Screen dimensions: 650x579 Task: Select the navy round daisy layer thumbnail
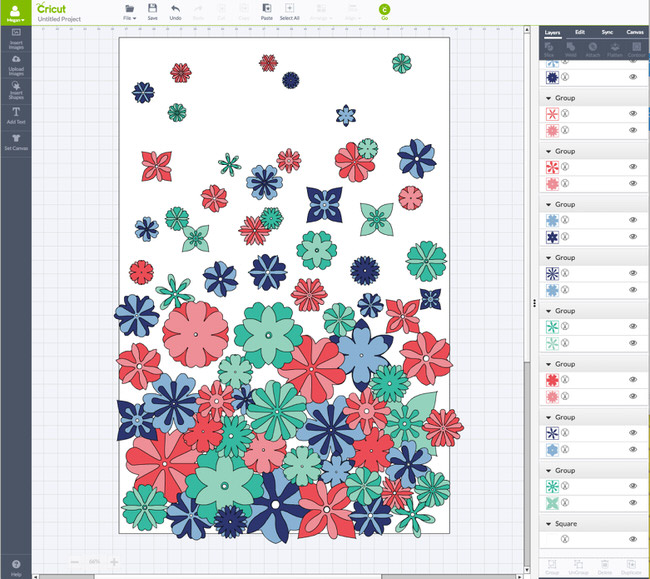click(x=552, y=77)
